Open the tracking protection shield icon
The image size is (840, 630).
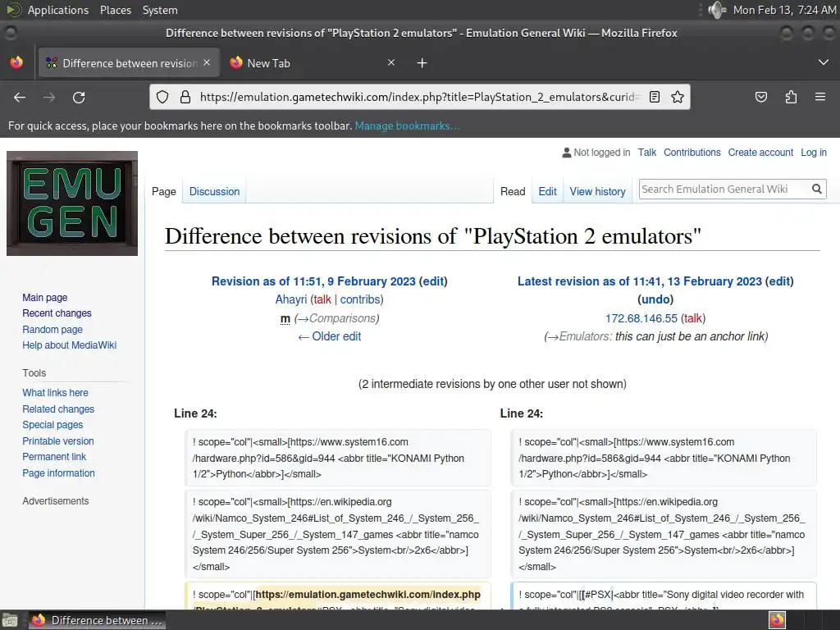point(162,97)
